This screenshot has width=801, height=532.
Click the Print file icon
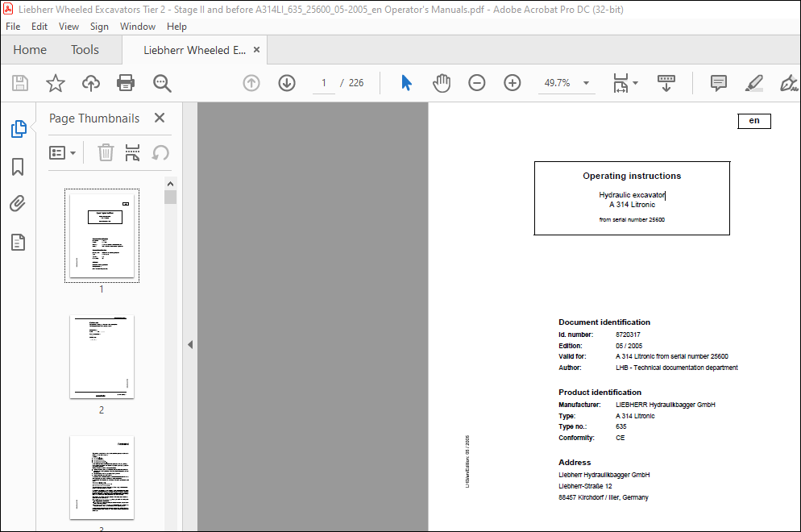click(126, 83)
